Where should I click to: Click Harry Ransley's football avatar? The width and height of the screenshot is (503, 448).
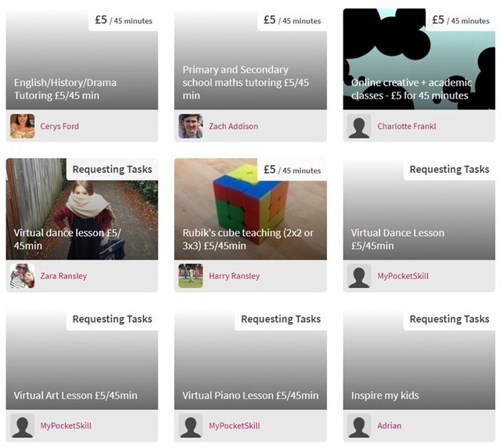click(191, 276)
